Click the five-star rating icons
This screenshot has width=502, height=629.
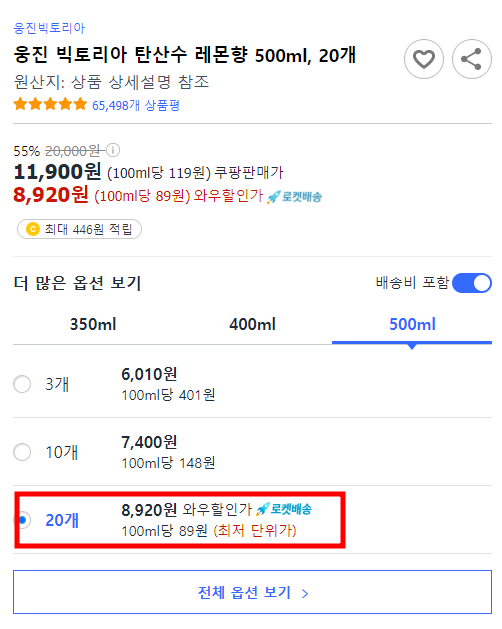[50, 104]
